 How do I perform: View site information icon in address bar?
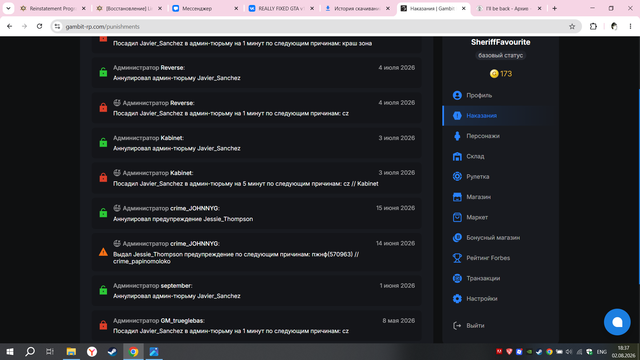pos(58,27)
